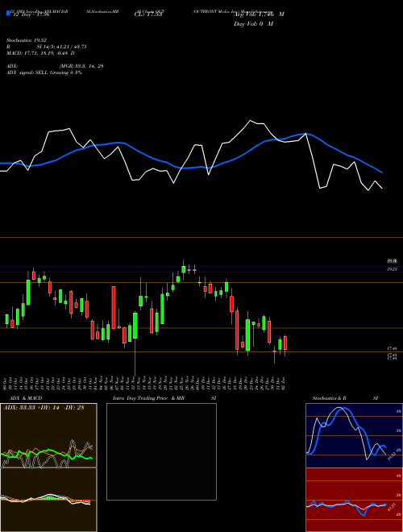Click the tall red candlestick in early November
The height and width of the screenshot is (532, 403).
[x=114, y=307]
